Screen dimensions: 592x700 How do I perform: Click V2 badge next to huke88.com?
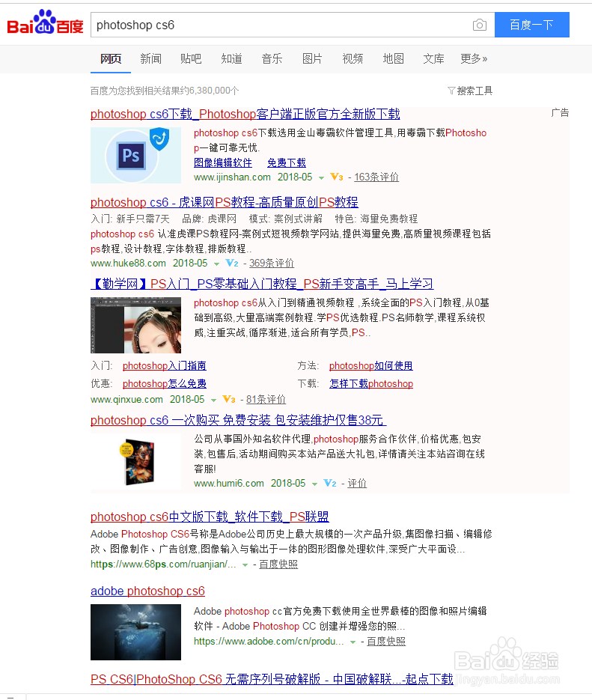coord(232,264)
